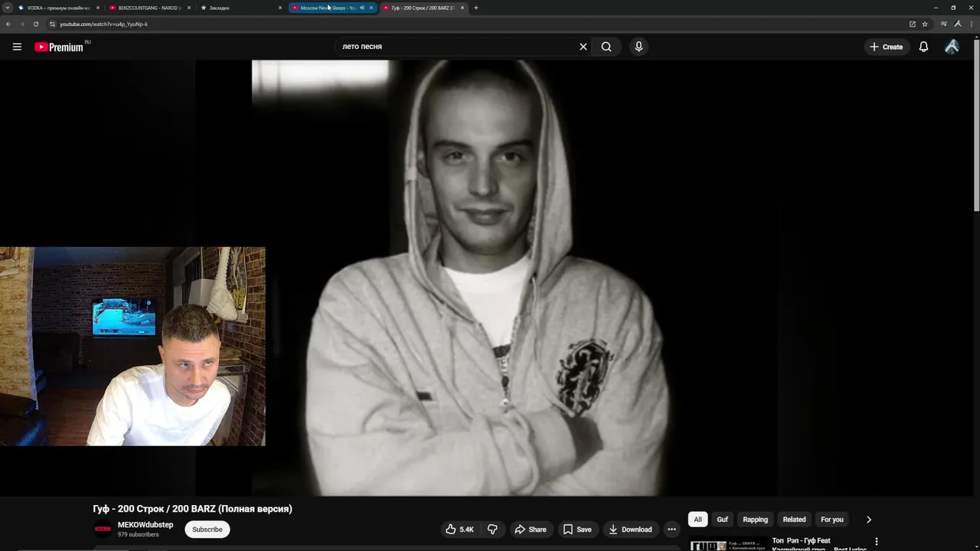Screen dimensions: 980x551
Task: Open more actions ellipsis under video
Action: click(671, 530)
